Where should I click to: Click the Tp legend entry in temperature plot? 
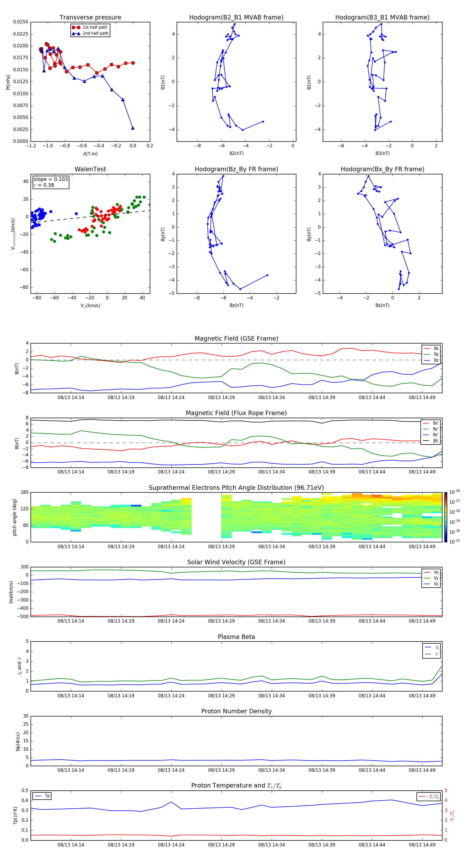point(42,796)
